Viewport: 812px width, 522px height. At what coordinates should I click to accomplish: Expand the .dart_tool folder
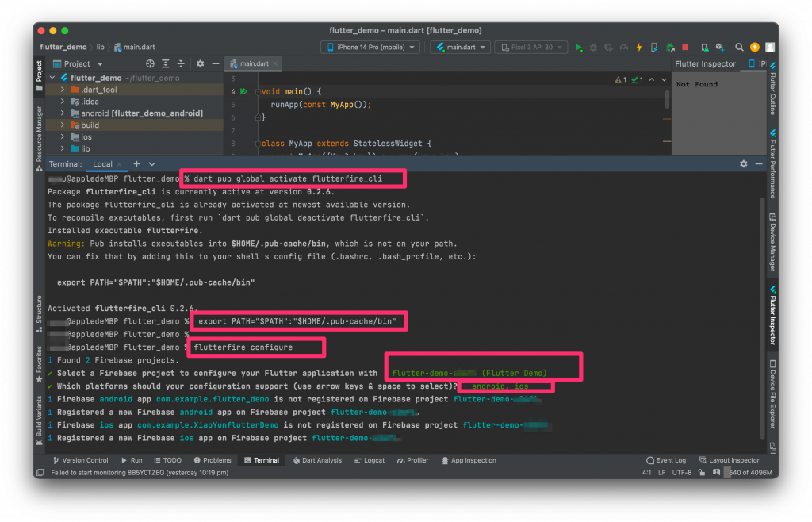[63, 90]
